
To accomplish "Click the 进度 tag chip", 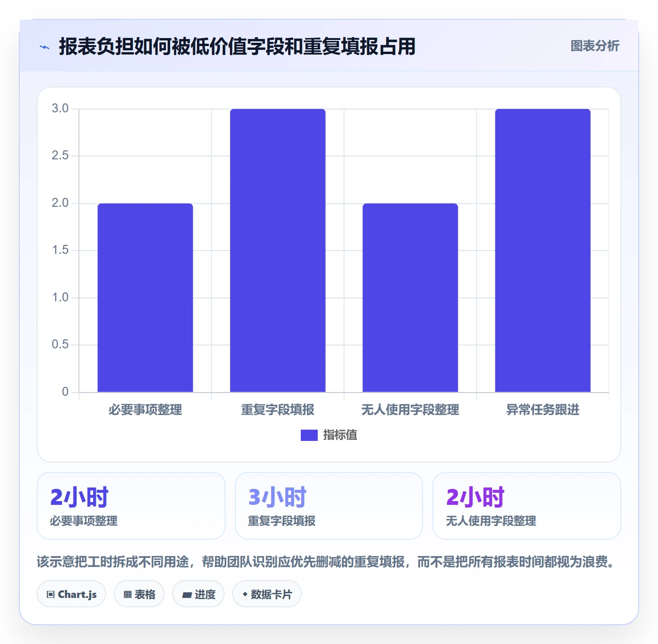I will pyautogui.click(x=198, y=594).
